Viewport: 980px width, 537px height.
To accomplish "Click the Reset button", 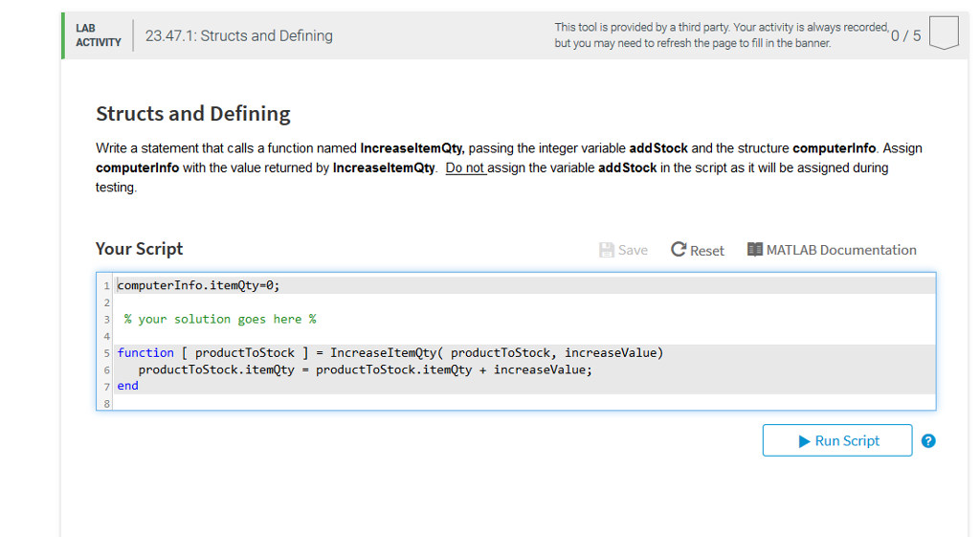I will coord(698,250).
